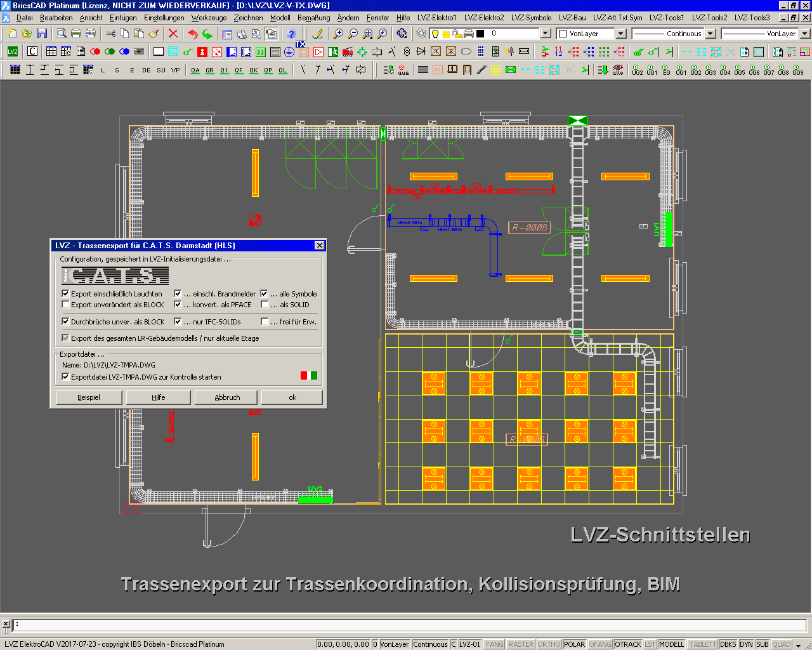This screenshot has height=650, width=812.
Task: Open the LVZ-Elektro1 menu
Action: tap(436, 18)
